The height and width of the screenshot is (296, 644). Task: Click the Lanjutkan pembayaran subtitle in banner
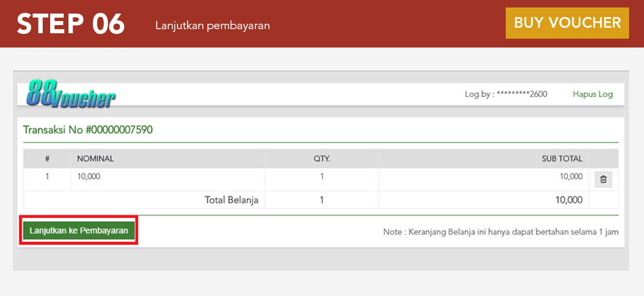pyautogui.click(x=212, y=26)
